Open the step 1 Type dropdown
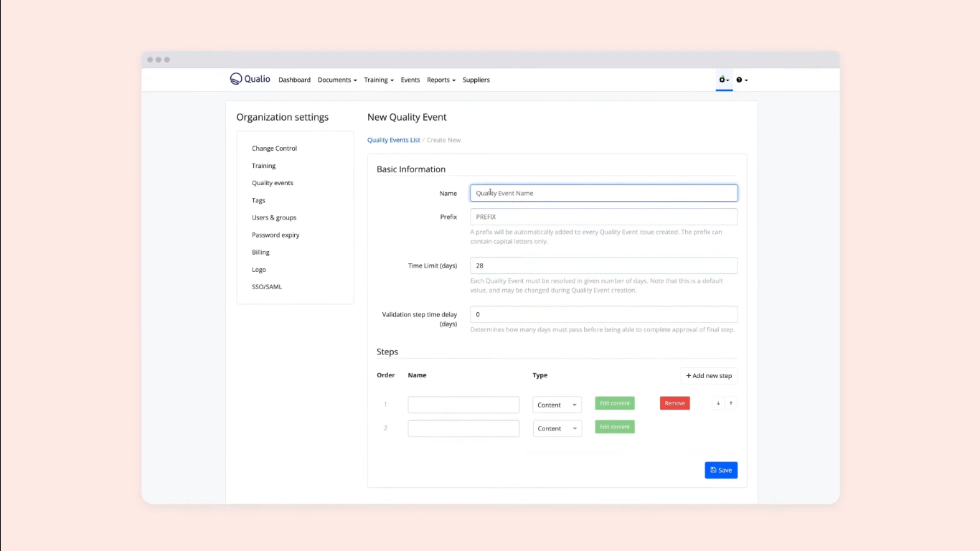This screenshot has width=980, height=551. (x=557, y=405)
